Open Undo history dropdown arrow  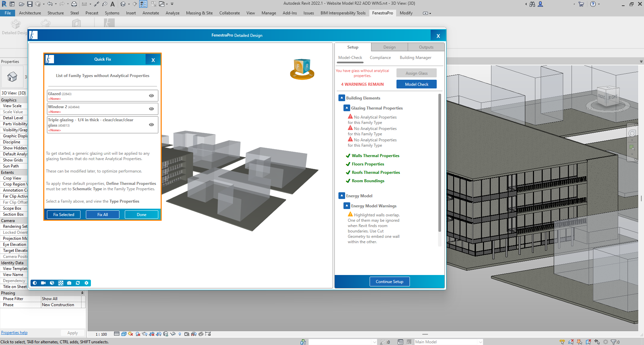pyautogui.click(x=56, y=4)
